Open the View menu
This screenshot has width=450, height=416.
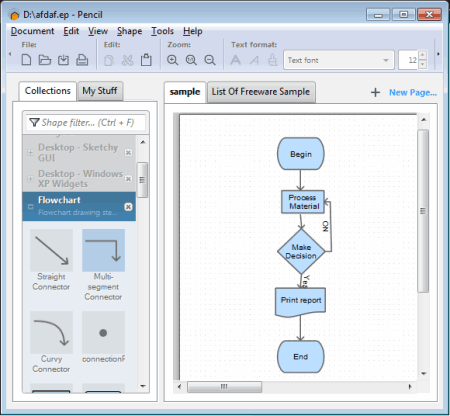[x=98, y=31]
